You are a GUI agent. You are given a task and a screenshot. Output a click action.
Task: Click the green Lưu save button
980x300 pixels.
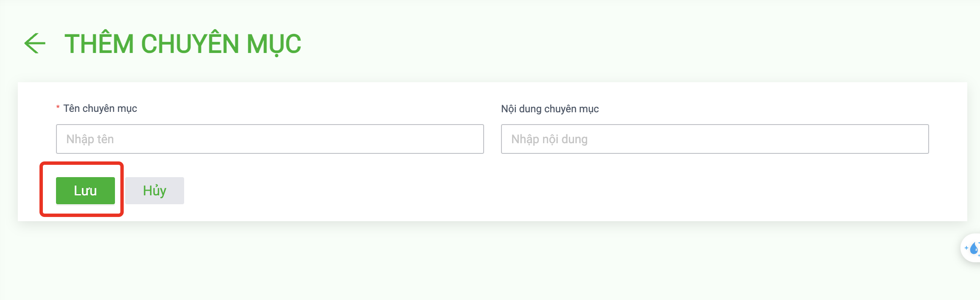click(x=85, y=191)
